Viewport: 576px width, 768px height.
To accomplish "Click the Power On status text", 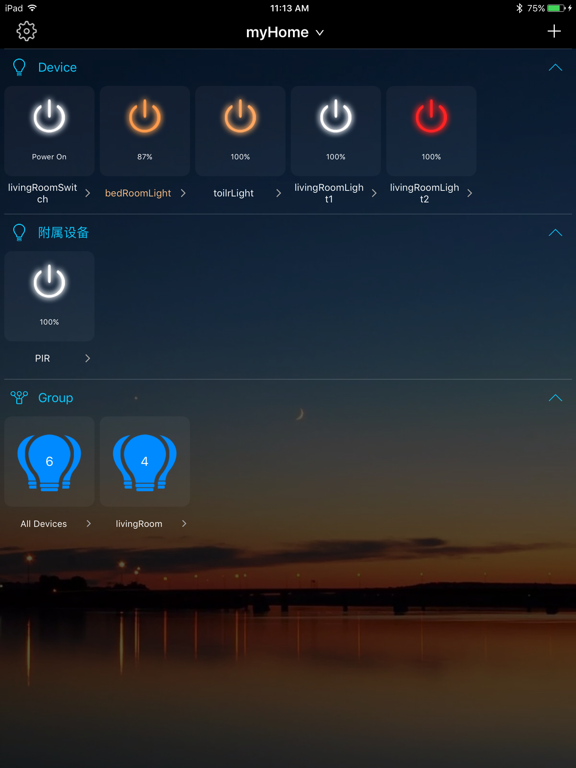I will [49, 157].
